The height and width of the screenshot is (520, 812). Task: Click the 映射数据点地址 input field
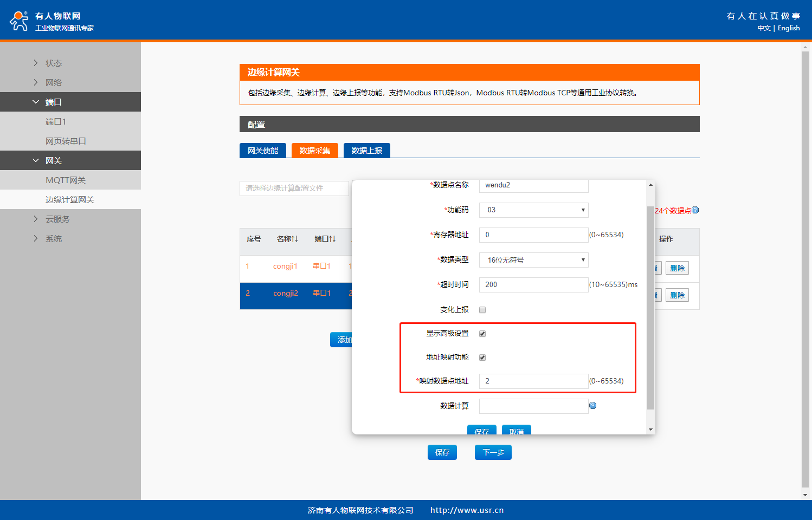tap(533, 381)
